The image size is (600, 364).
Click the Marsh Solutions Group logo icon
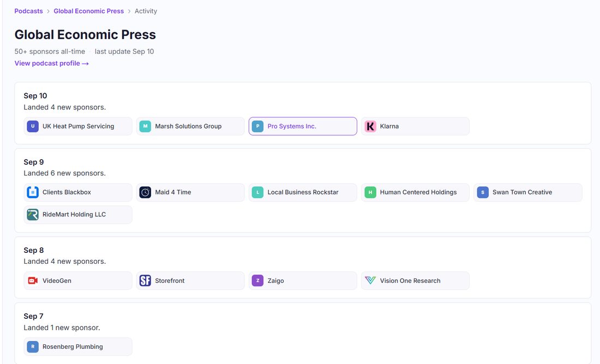click(145, 126)
